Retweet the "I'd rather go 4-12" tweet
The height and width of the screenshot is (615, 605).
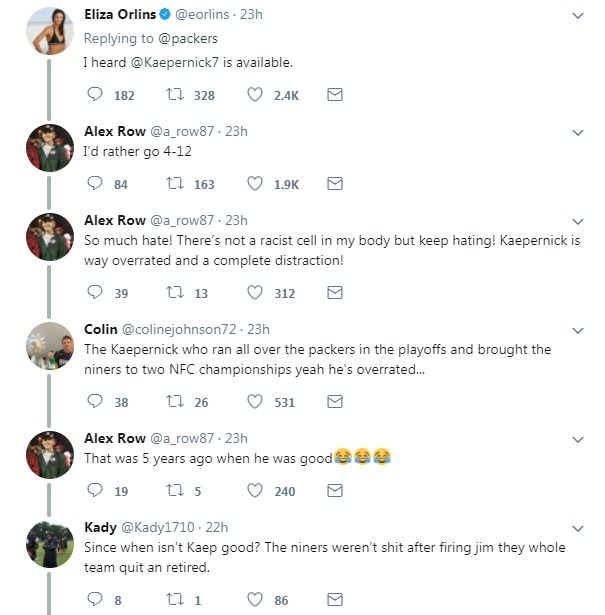click(175, 184)
